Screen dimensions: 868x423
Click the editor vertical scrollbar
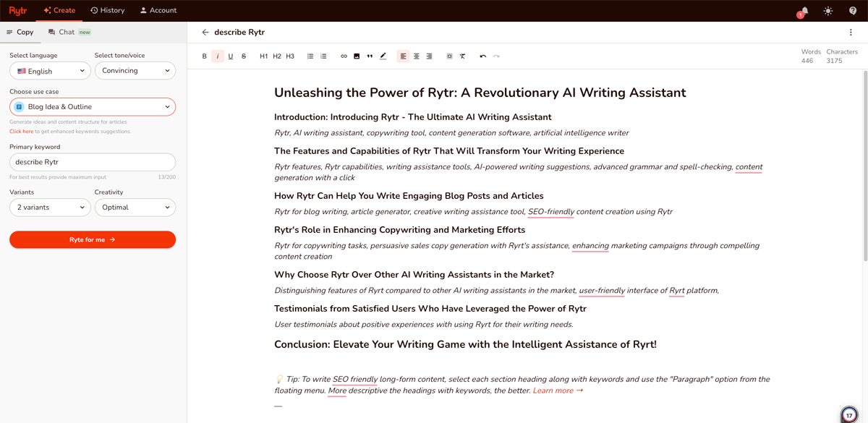point(865,166)
